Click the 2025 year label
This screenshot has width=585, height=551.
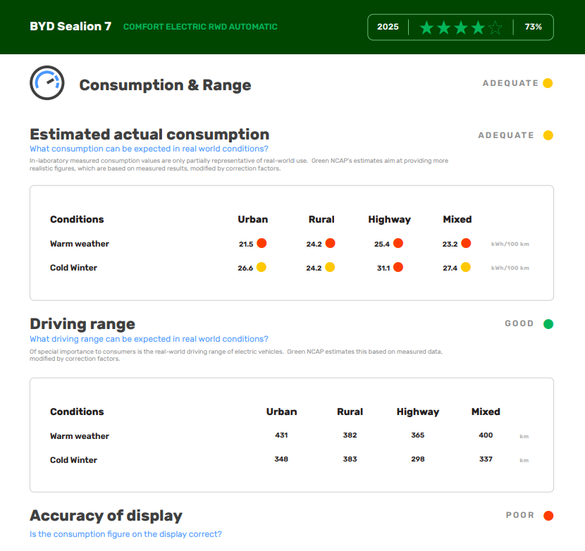[388, 27]
